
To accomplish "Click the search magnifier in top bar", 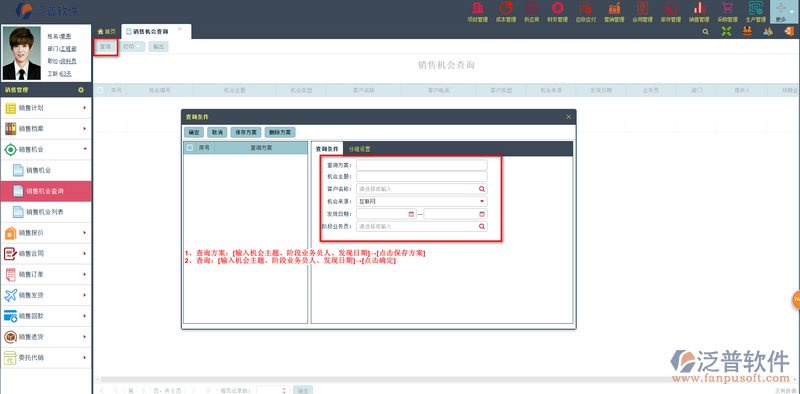I will [706, 31].
